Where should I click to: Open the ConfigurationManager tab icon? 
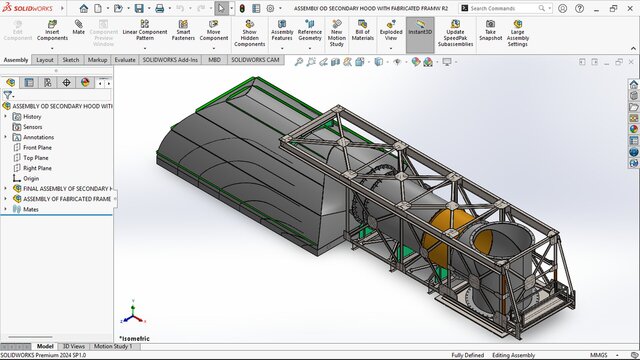[47, 83]
